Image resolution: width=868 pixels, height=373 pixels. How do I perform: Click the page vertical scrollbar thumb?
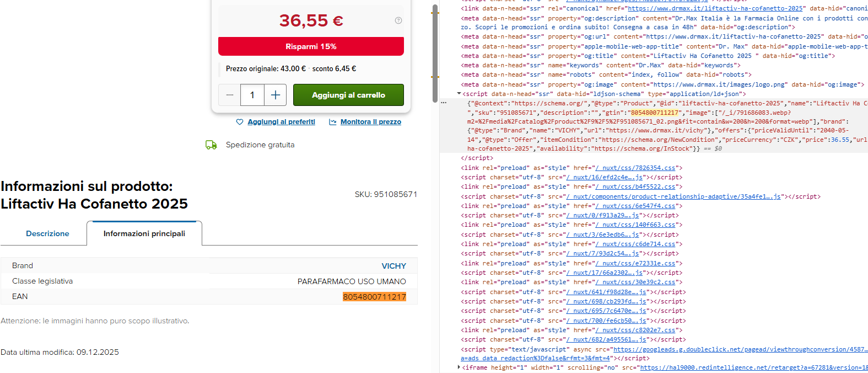click(x=435, y=54)
